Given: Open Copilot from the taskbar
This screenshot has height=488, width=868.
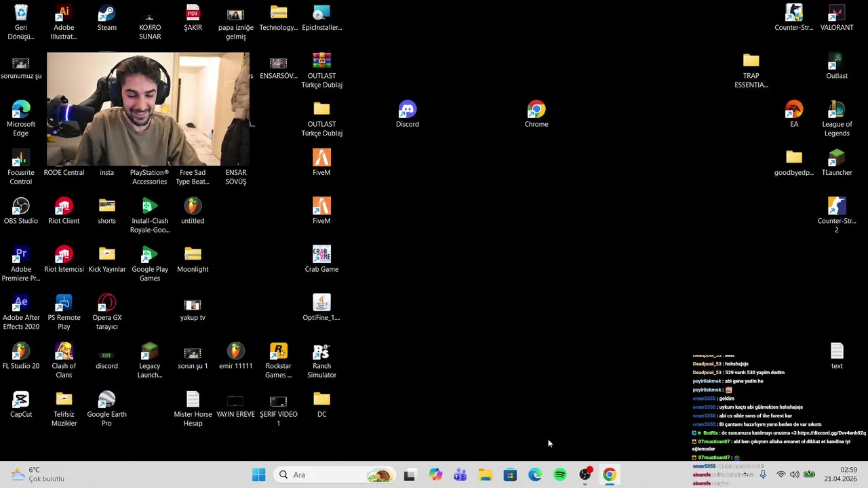Looking at the screenshot, I should [435, 475].
